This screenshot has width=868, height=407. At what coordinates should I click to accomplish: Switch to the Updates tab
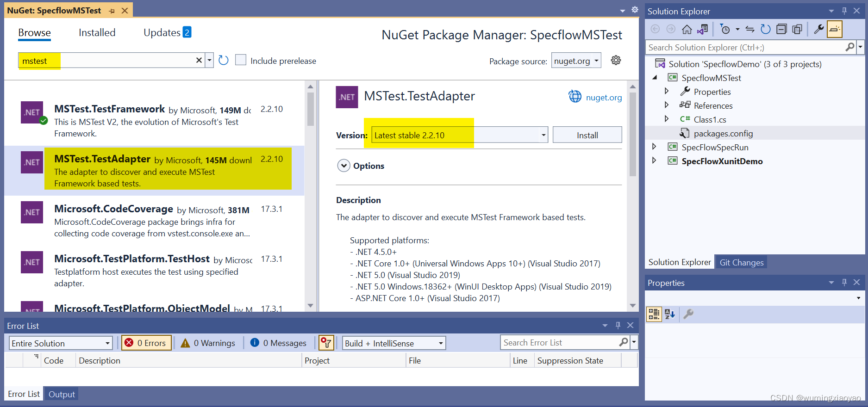click(167, 32)
